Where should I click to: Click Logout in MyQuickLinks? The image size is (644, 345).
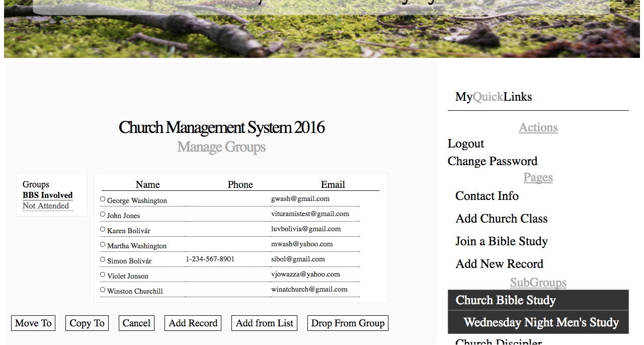(x=465, y=144)
